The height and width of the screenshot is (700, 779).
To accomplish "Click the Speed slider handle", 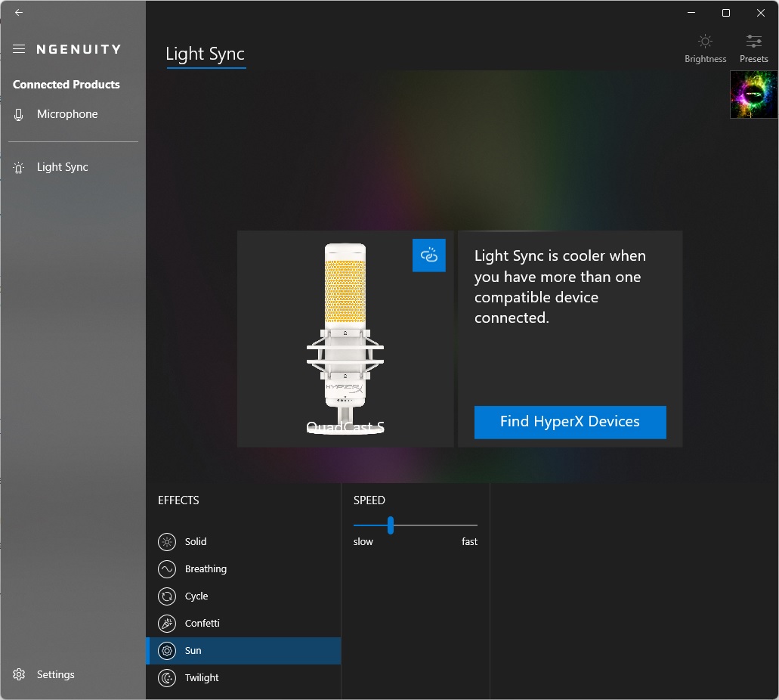I will [x=391, y=525].
